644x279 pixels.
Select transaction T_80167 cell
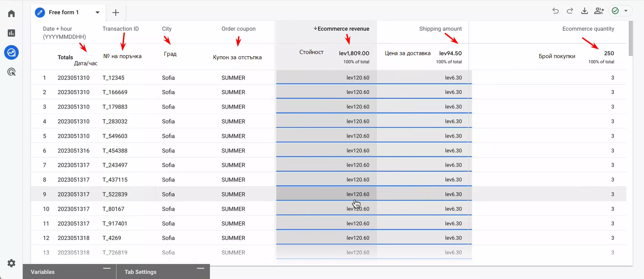(x=113, y=209)
